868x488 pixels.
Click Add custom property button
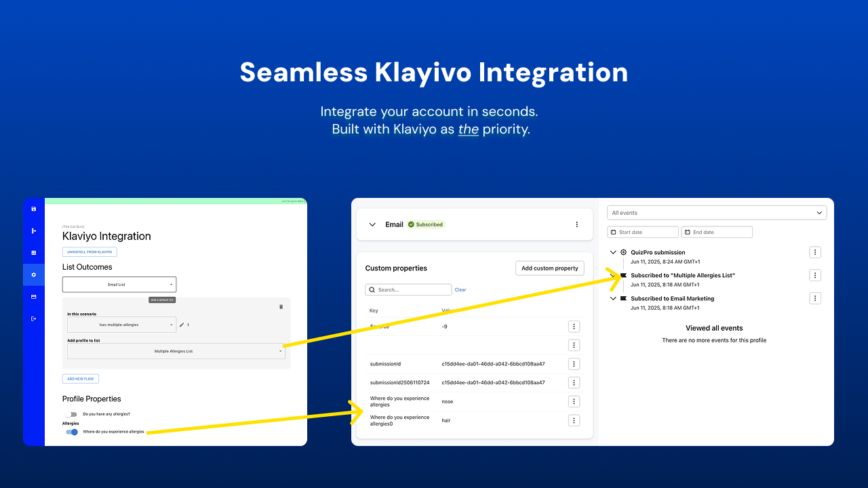pyautogui.click(x=550, y=268)
